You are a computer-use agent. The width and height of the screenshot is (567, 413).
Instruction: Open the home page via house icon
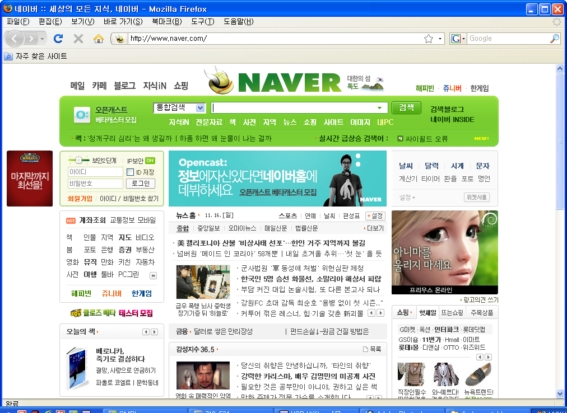98,38
